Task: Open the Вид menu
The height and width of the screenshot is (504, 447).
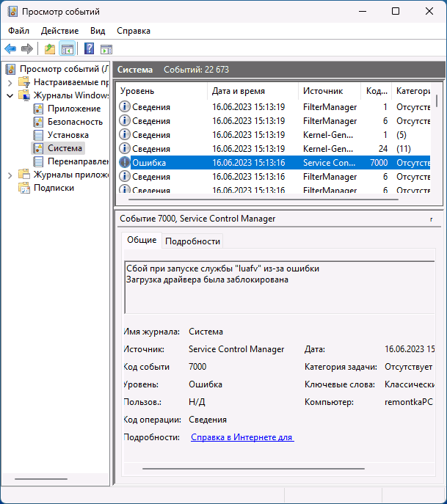Action: tap(98, 31)
